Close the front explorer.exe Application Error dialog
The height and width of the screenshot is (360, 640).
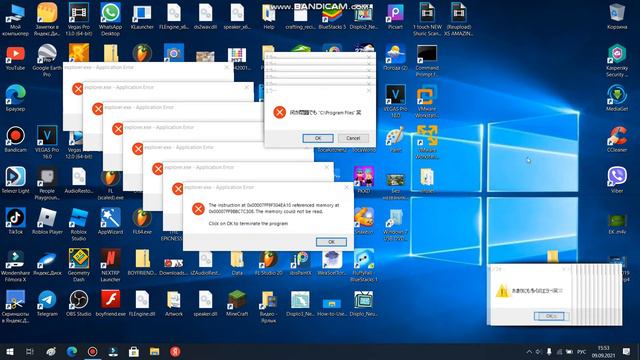[347, 187]
